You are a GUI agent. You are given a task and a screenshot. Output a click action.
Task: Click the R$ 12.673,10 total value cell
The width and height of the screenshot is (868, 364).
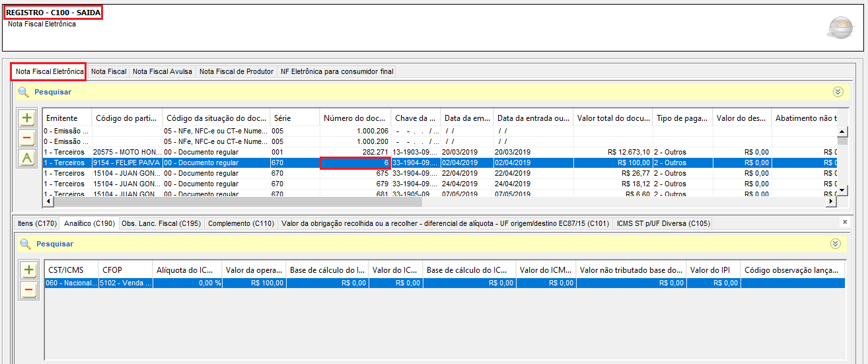pos(613,152)
